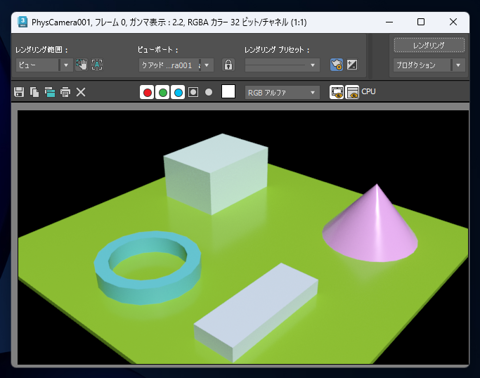Viewport: 480px width, 378px height.
Task: Clear the rendered image with X icon
Action: [x=81, y=92]
